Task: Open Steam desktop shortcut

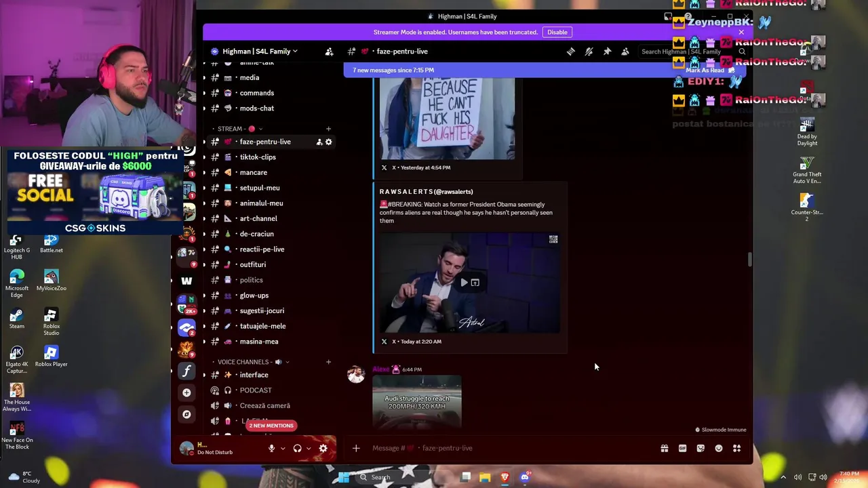Action: (x=17, y=318)
